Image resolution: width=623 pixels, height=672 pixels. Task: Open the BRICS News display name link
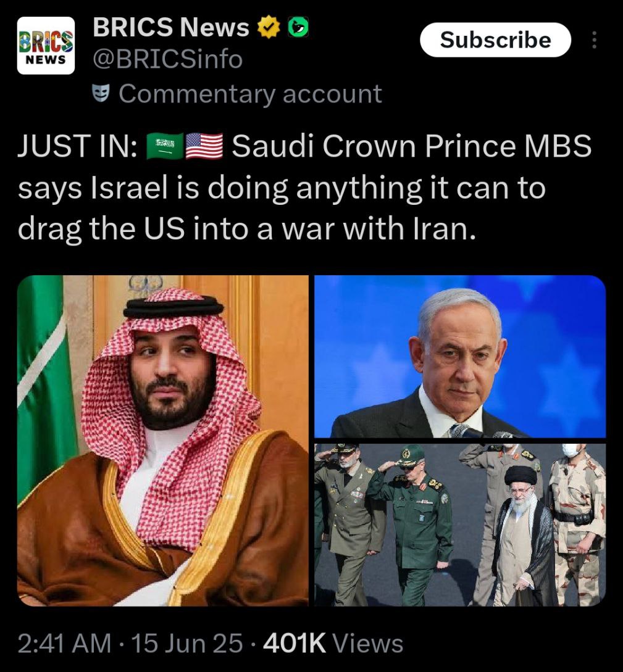pyautogui.click(x=170, y=27)
